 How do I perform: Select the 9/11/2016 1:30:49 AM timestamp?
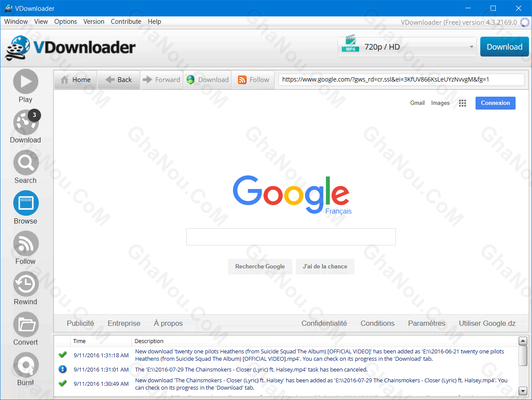pyautogui.click(x=101, y=384)
